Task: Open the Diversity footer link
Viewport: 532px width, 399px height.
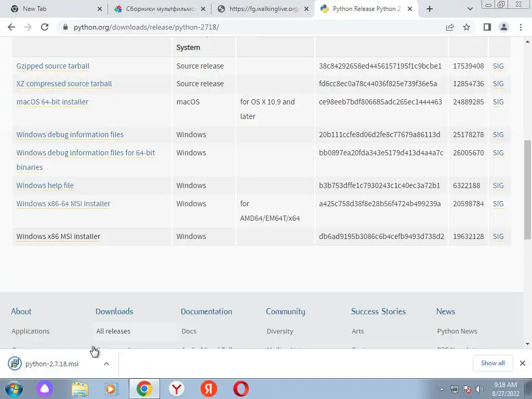Action: (x=280, y=331)
